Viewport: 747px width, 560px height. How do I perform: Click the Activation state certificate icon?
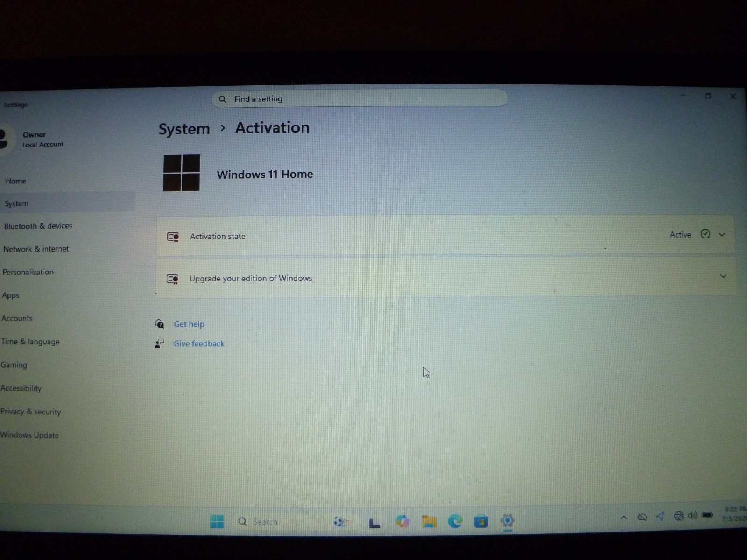(x=173, y=237)
